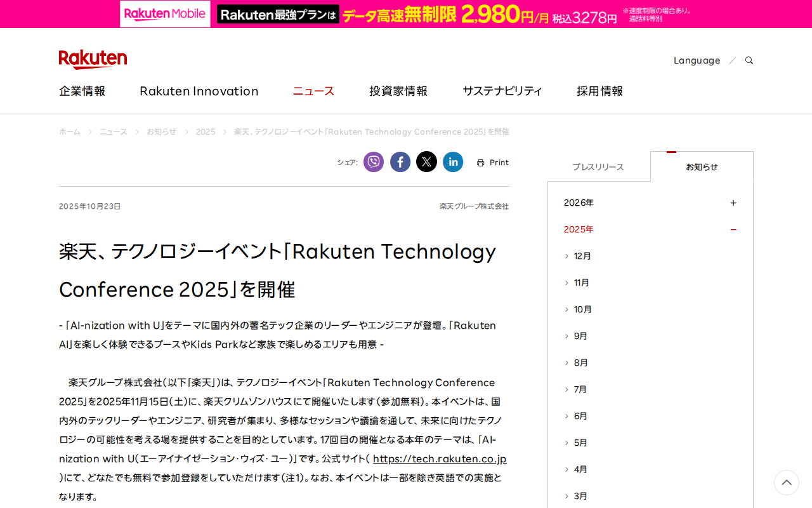Click the scroll-to-top arrow button
This screenshot has height=508, width=812.
coord(787,483)
